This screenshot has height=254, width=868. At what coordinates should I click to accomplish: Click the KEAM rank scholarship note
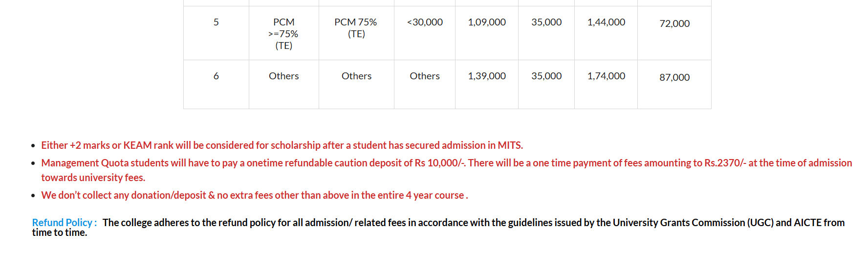[x=282, y=145]
